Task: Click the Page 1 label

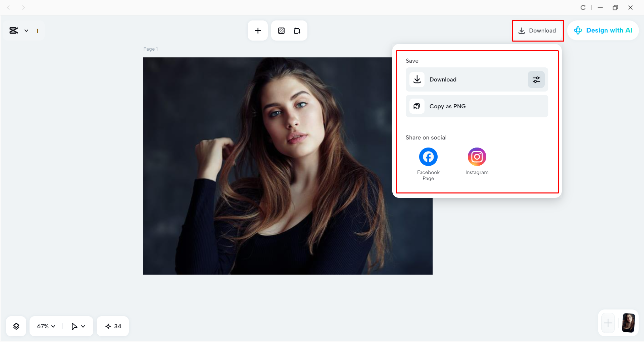Action: (x=150, y=49)
